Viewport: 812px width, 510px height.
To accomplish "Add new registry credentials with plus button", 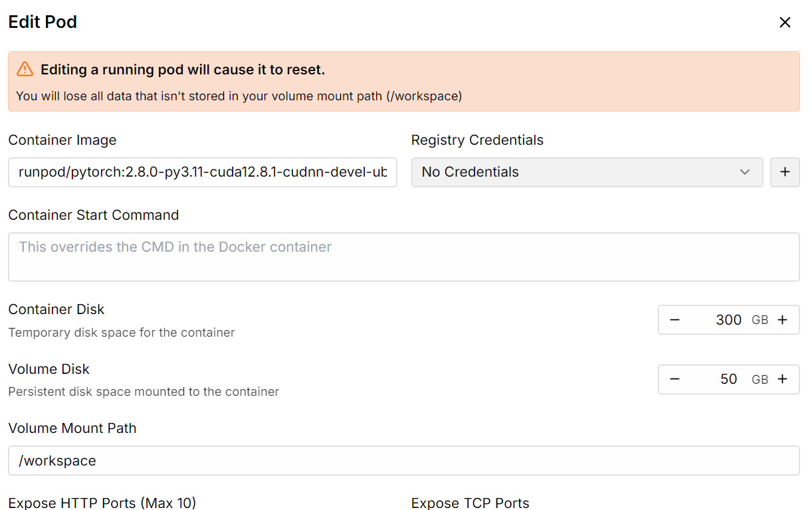I will (x=785, y=172).
